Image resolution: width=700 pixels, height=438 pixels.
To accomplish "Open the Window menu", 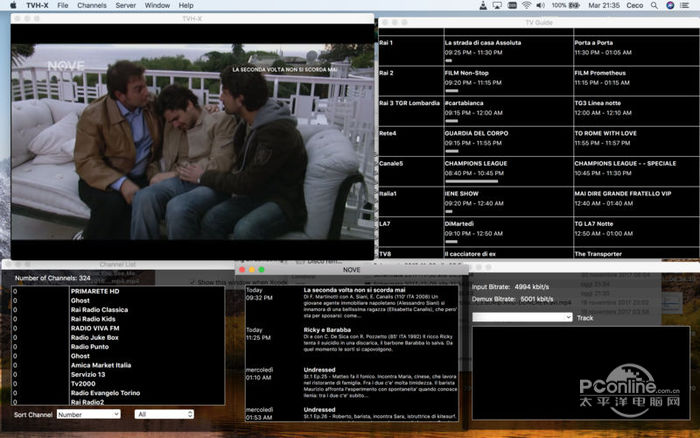I will point(157,6).
